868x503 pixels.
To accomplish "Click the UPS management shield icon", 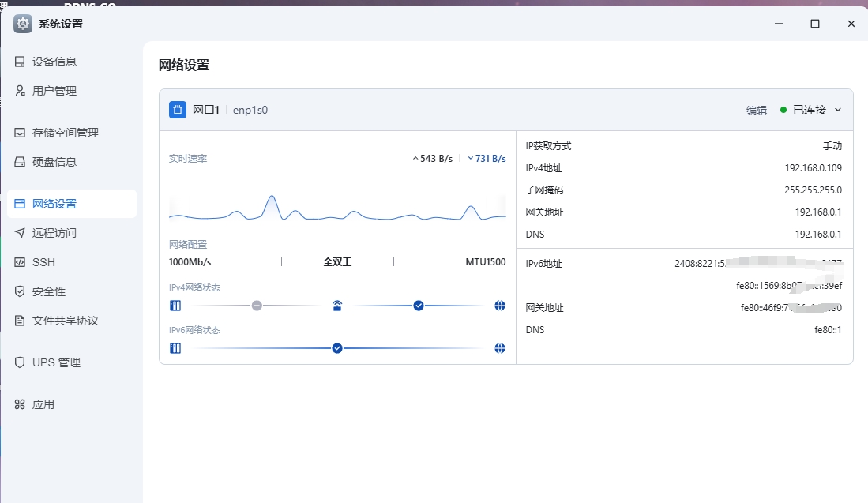I will (20, 362).
